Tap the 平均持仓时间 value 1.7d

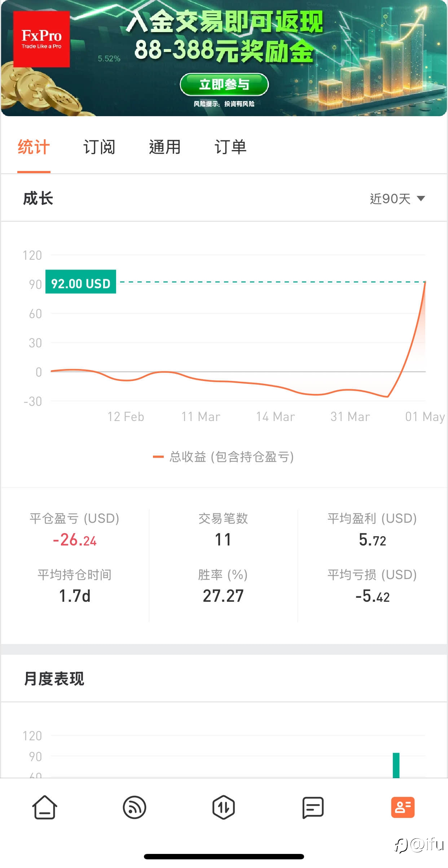(75, 596)
